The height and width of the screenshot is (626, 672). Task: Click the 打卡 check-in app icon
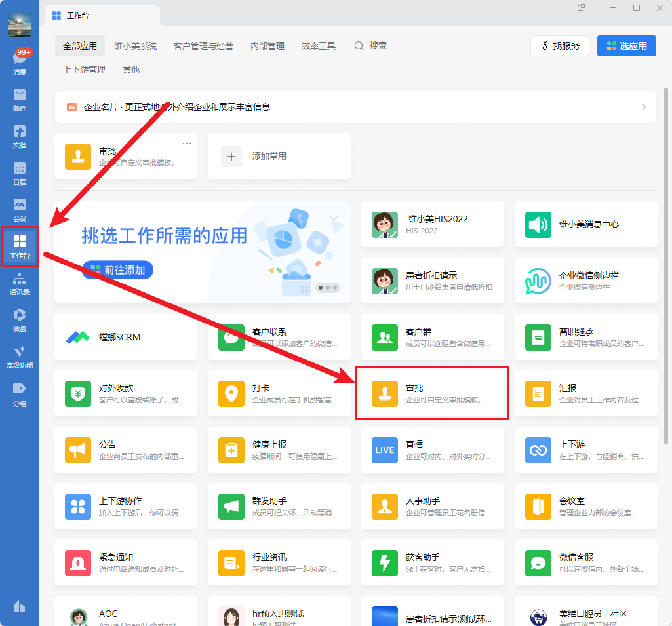[231, 393]
